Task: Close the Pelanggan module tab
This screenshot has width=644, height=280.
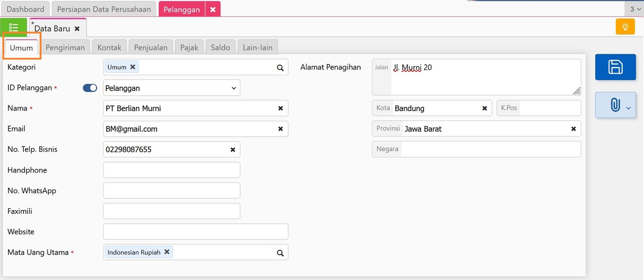Action: click(x=213, y=9)
